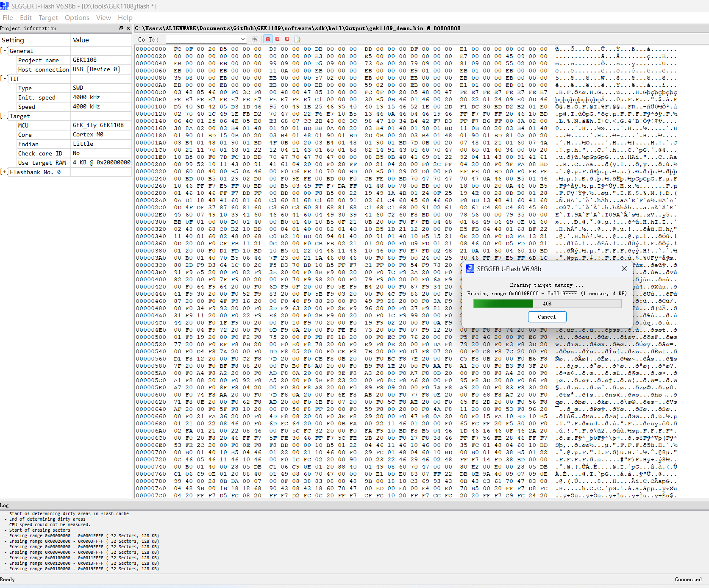Click the Connected status bar entry
Image resolution: width=709 pixels, height=588 pixels.
pos(688,580)
